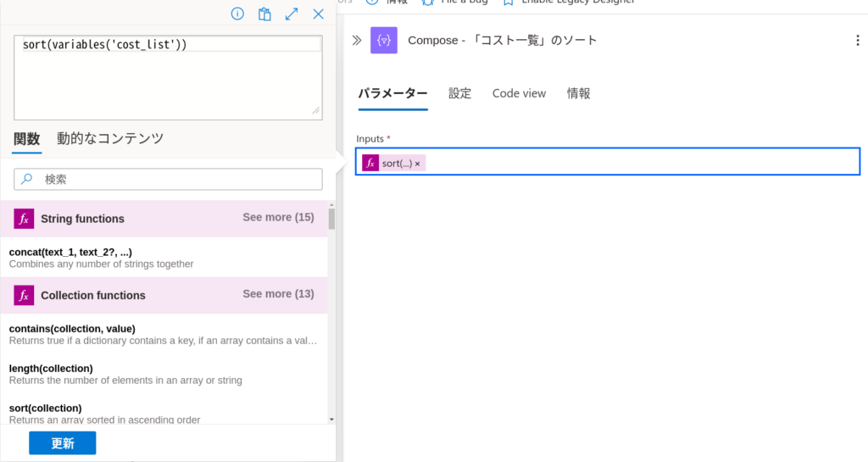Expand the expression editor to full size
Image resolution: width=868 pixels, height=462 pixels.
[292, 14]
